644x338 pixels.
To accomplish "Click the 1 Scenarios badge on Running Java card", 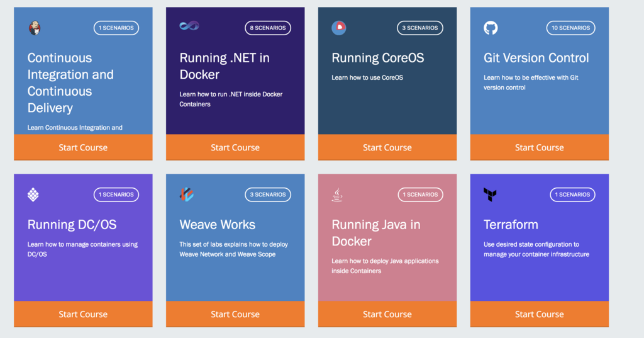I will click(420, 194).
